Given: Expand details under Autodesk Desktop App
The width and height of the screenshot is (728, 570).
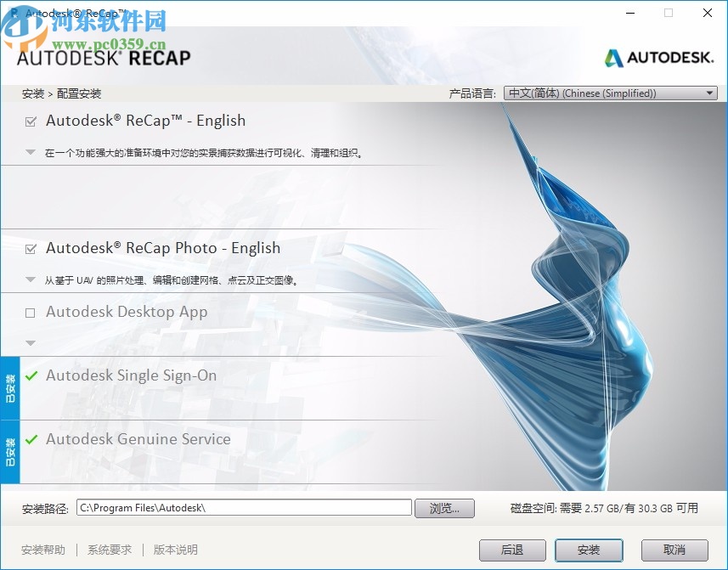Looking at the screenshot, I should (x=31, y=343).
